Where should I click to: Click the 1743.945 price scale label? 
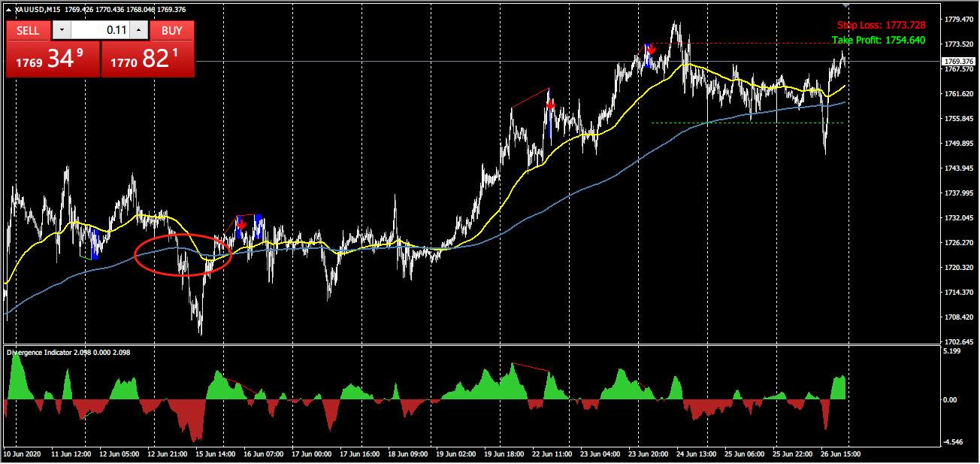pos(959,168)
